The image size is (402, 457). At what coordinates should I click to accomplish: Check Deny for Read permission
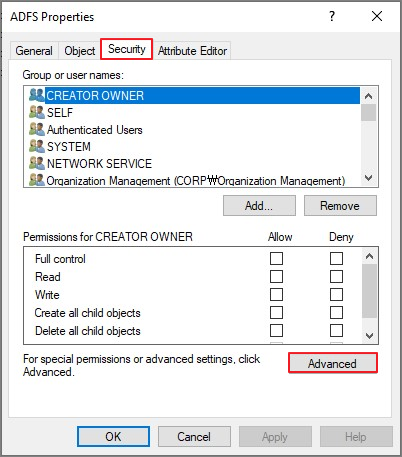(x=336, y=277)
